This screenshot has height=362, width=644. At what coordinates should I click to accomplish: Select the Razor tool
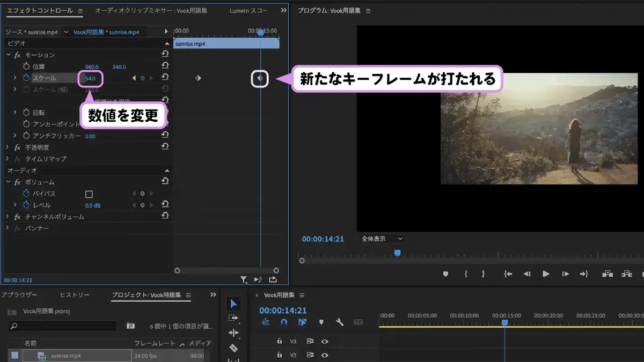click(x=233, y=348)
